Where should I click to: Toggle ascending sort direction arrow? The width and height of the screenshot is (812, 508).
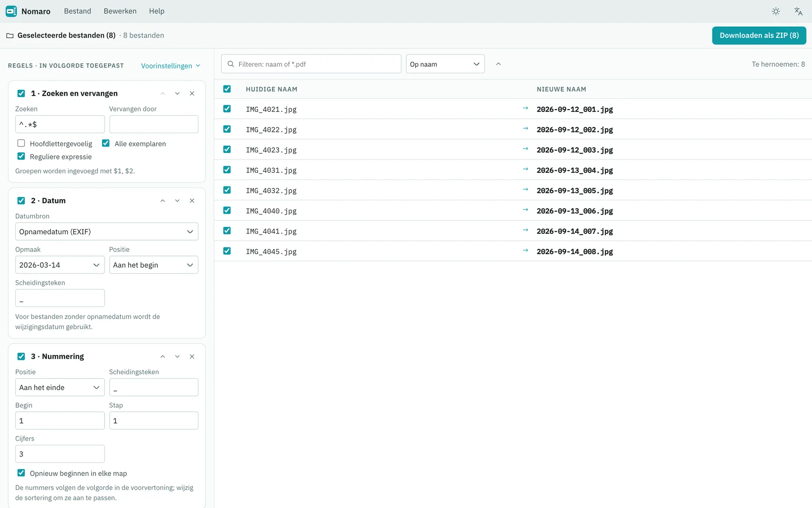point(498,64)
